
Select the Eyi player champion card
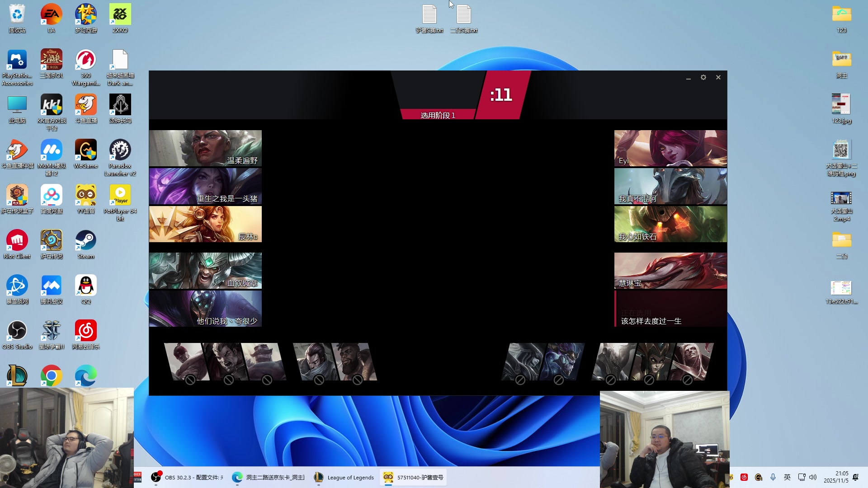click(x=670, y=148)
